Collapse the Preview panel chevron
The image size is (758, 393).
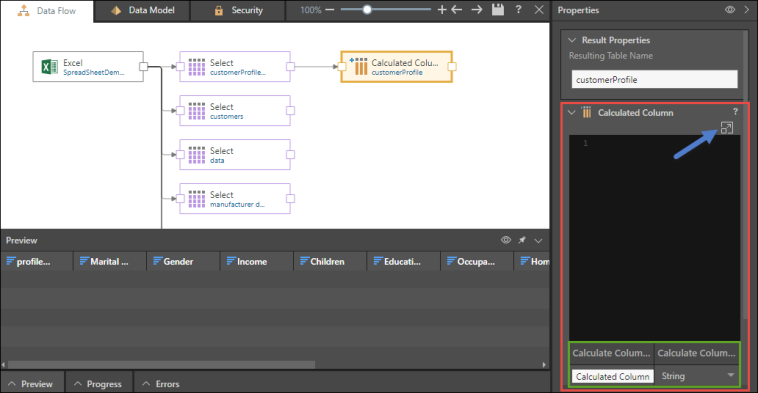click(x=538, y=240)
